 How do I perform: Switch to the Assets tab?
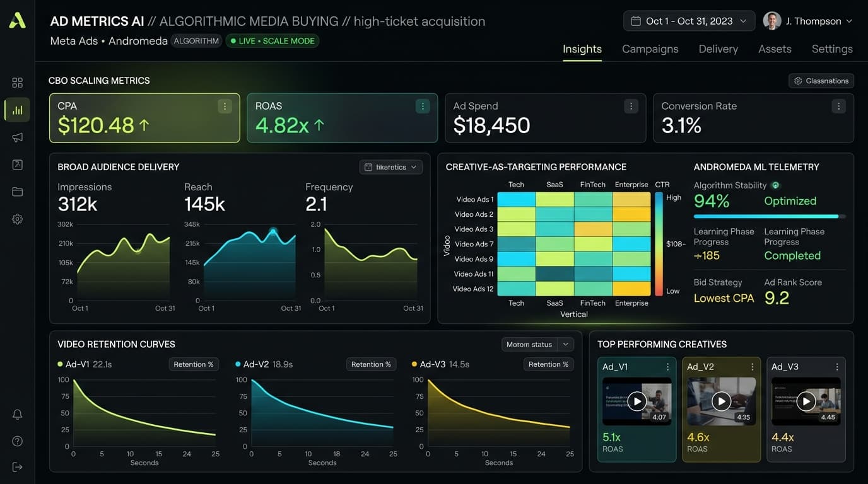tap(775, 49)
